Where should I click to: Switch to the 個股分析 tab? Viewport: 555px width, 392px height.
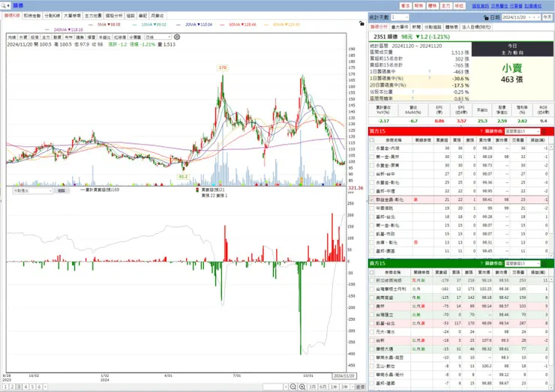(114, 16)
